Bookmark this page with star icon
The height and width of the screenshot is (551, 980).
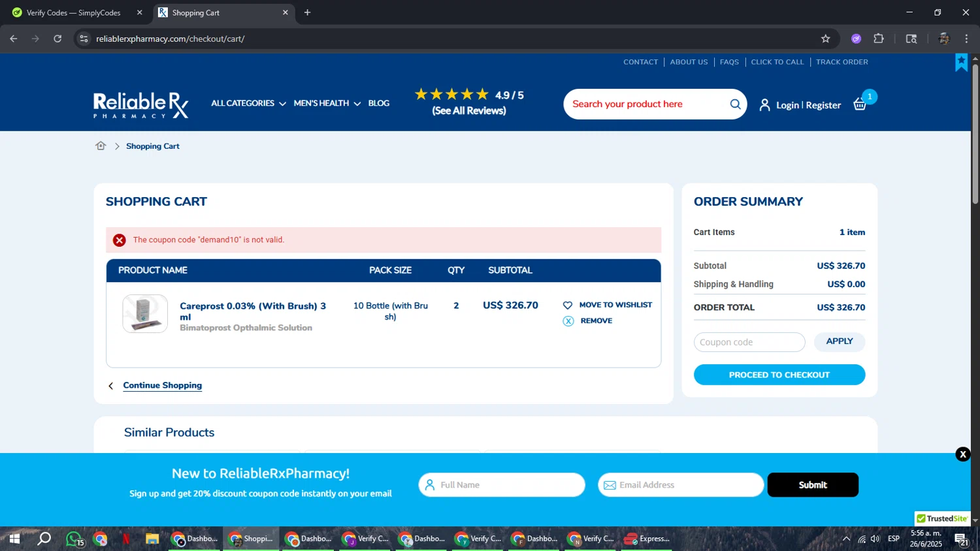(x=826, y=39)
